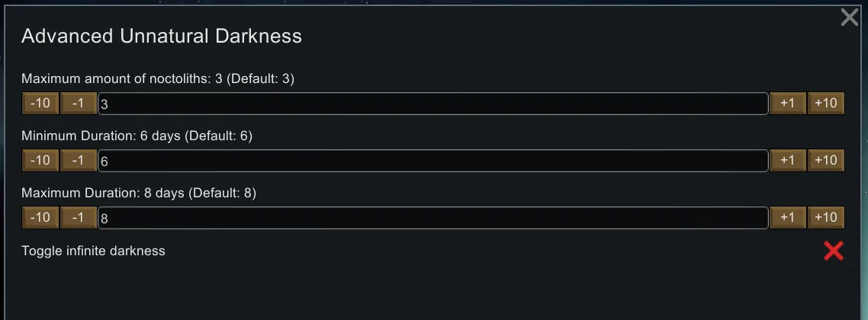
Task: Increase maximum noctoliths by 1
Action: pyautogui.click(x=788, y=103)
